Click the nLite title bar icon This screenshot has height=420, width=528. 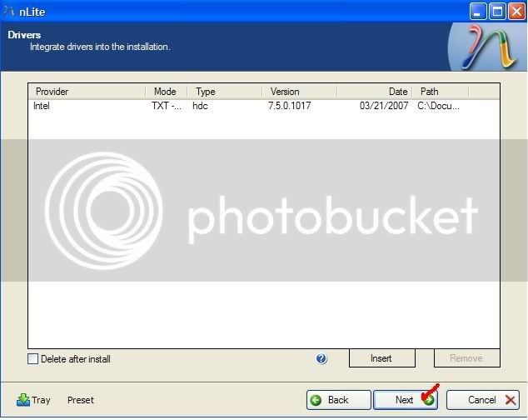coord(9,11)
